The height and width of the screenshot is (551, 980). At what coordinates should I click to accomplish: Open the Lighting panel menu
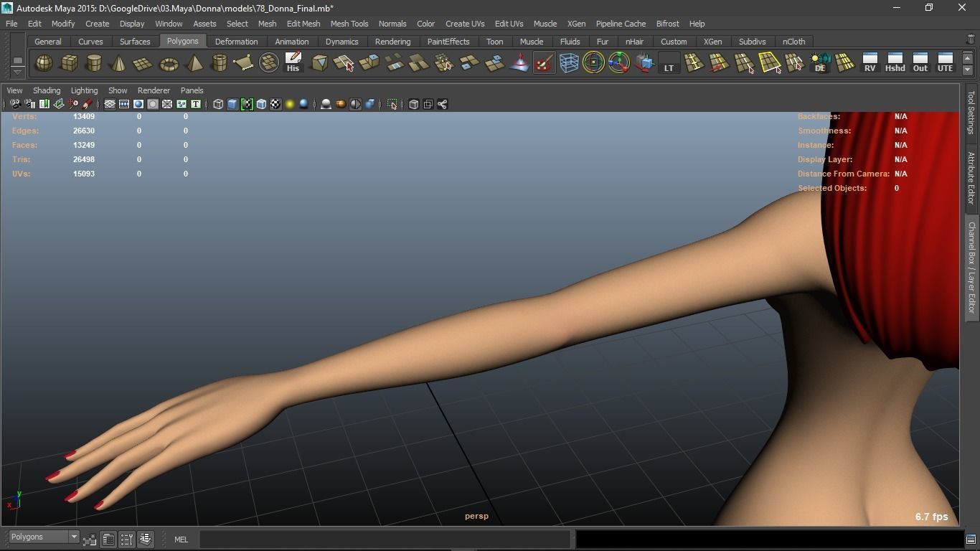[x=84, y=90]
